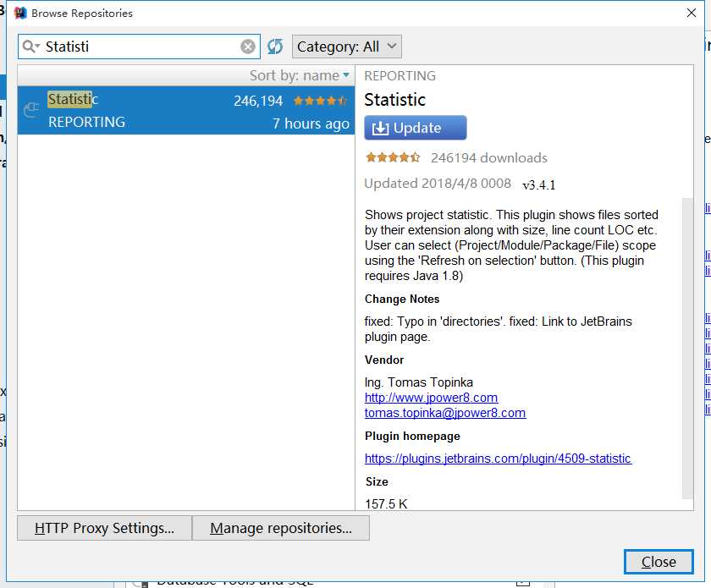Close the window with the X button

click(x=691, y=13)
